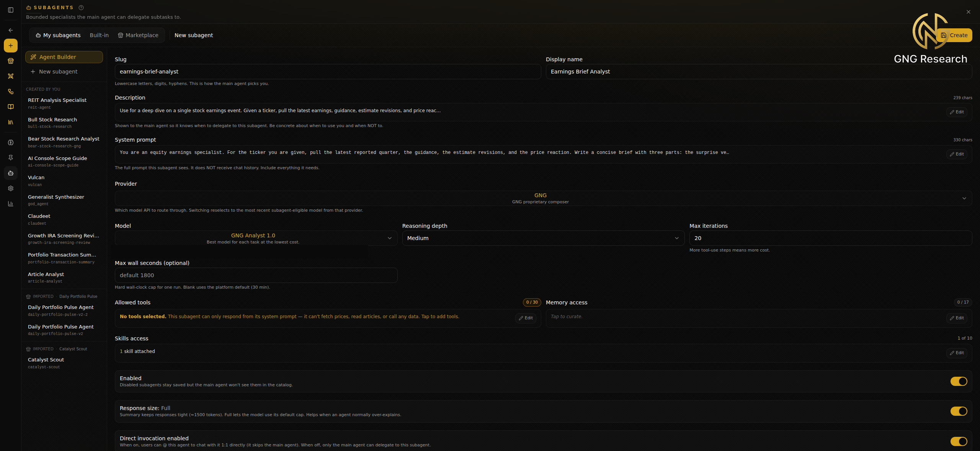The image size is (980, 451).
Task: Click the Create button
Action: coord(954,35)
